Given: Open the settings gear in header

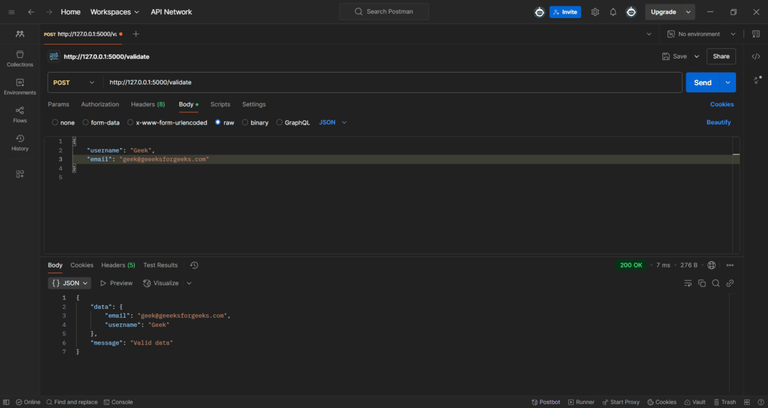Looking at the screenshot, I should pyautogui.click(x=595, y=12).
